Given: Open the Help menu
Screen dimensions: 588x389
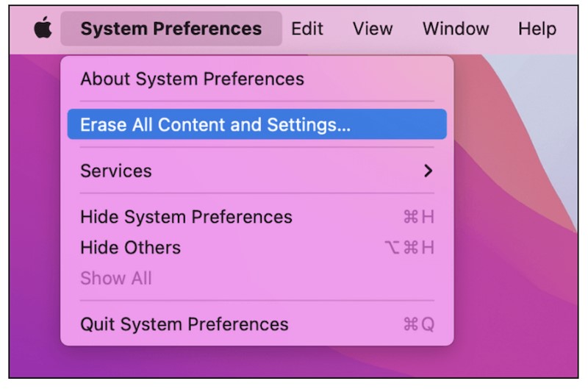Looking at the screenshot, I should pos(537,29).
